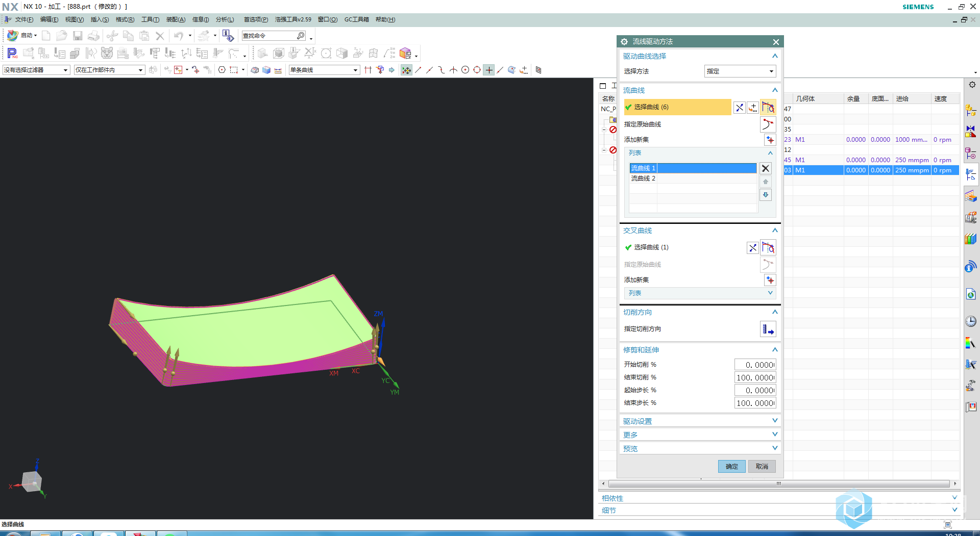This screenshot has width=980, height=536.
Task: Click the measurement ruler icon in the selection bar
Action: click(278, 70)
